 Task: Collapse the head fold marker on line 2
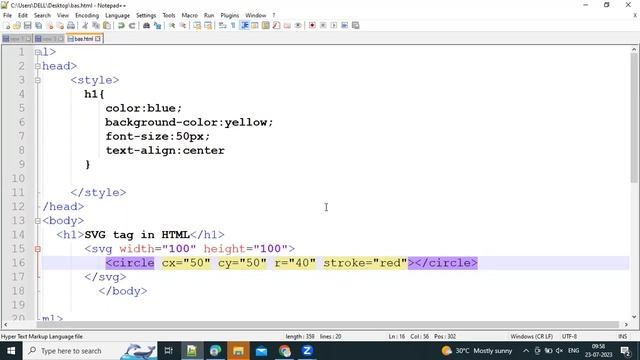[x=38, y=66]
